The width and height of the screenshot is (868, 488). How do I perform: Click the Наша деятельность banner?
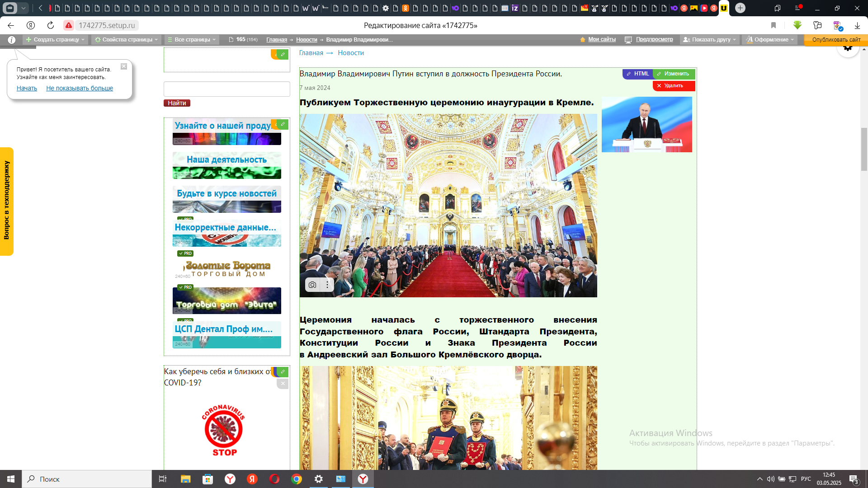pyautogui.click(x=227, y=165)
